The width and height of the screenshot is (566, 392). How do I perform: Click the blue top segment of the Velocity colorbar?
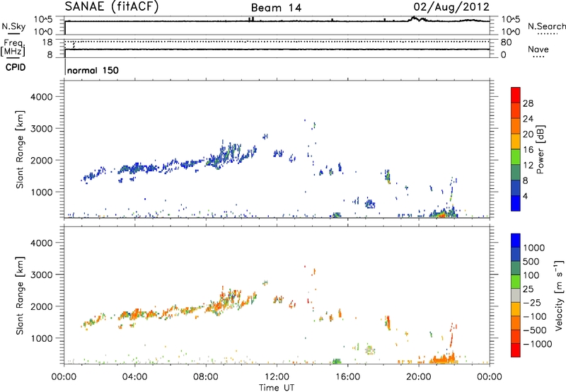pyautogui.click(x=516, y=241)
